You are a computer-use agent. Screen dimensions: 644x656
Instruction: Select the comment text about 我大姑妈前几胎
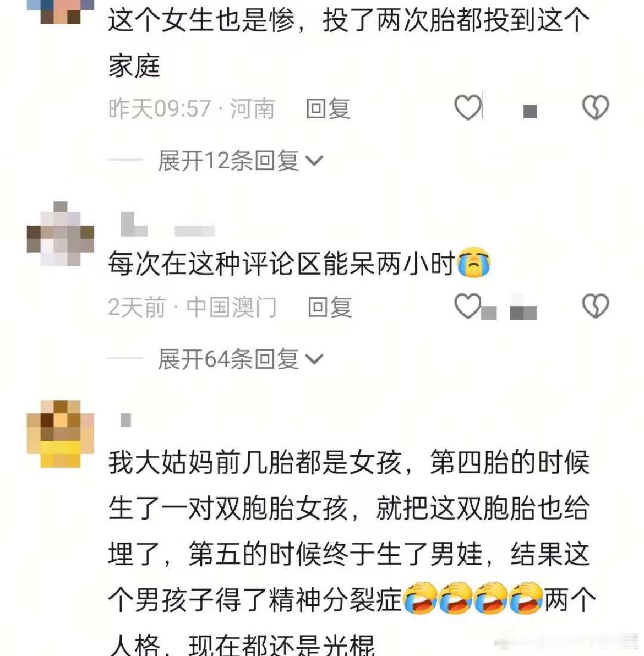352,552
